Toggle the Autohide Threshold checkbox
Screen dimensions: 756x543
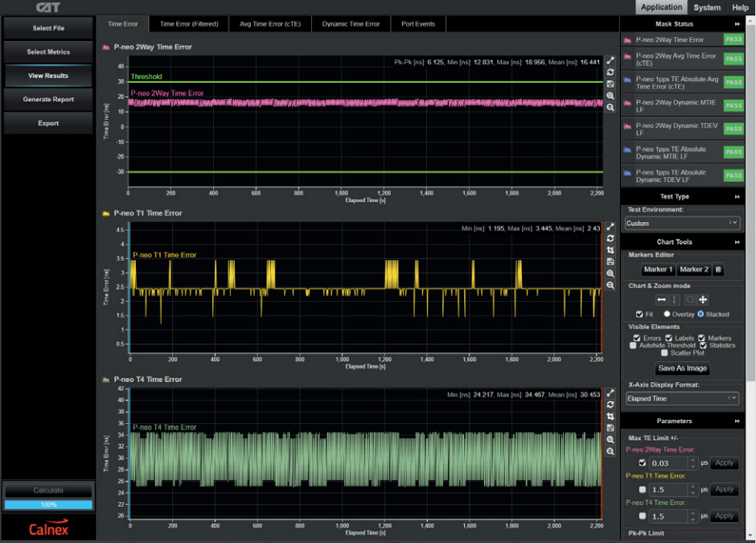[x=633, y=346]
